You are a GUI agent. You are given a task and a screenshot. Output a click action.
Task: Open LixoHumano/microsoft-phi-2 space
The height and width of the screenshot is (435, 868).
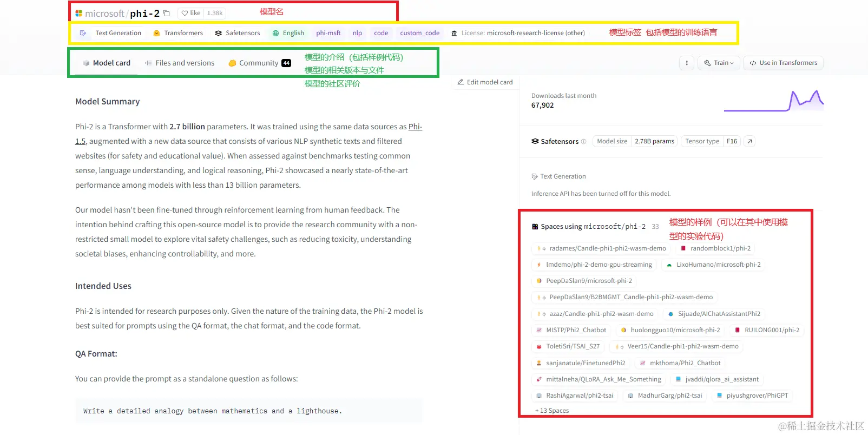713,265
